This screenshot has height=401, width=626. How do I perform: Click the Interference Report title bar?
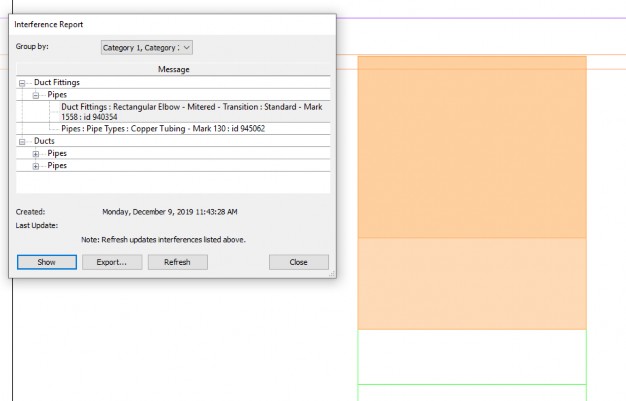(x=172, y=24)
